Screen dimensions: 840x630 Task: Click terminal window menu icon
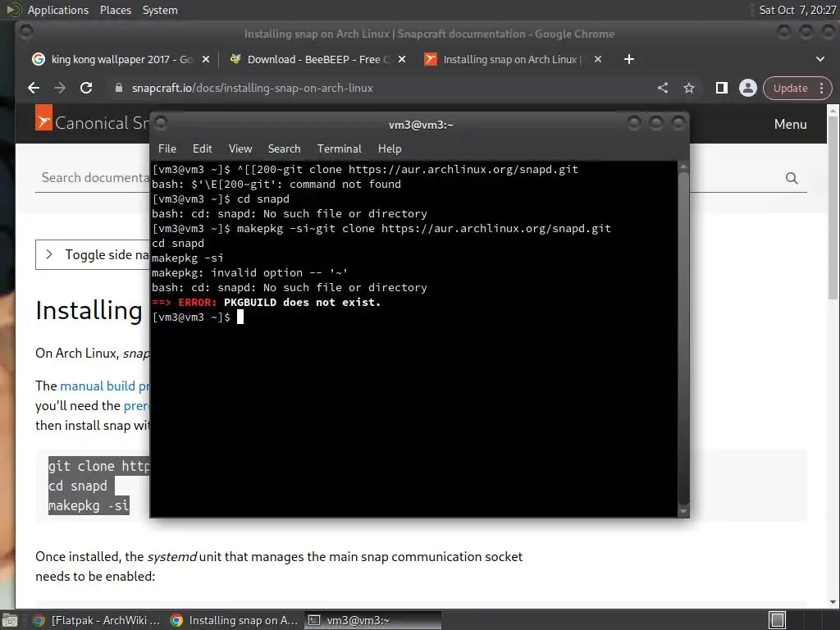(161, 123)
